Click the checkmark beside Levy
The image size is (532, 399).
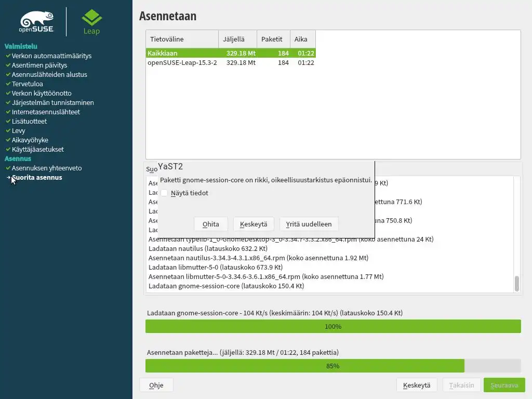click(8, 130)
